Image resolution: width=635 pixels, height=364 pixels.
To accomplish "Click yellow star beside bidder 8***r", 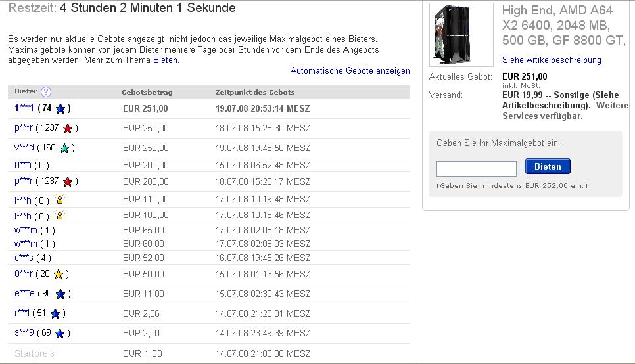I will (59, 275).
